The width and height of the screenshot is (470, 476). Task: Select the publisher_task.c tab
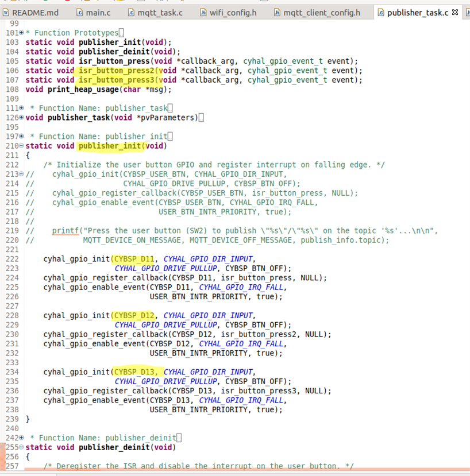(x=418, y=13)
